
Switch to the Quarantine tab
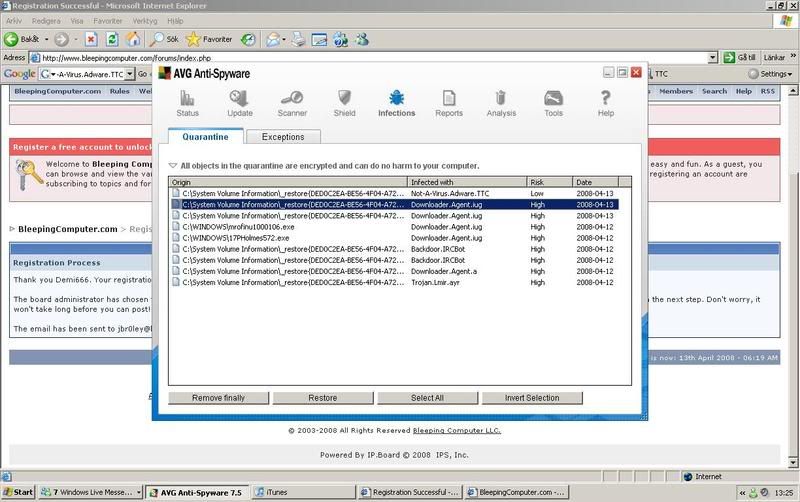point(205,137)
